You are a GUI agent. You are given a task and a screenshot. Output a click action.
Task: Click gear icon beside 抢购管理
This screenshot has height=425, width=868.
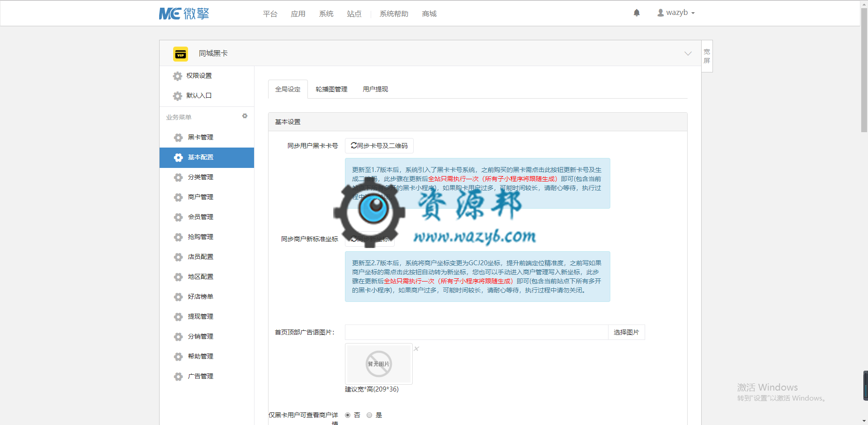click(179, 237)
